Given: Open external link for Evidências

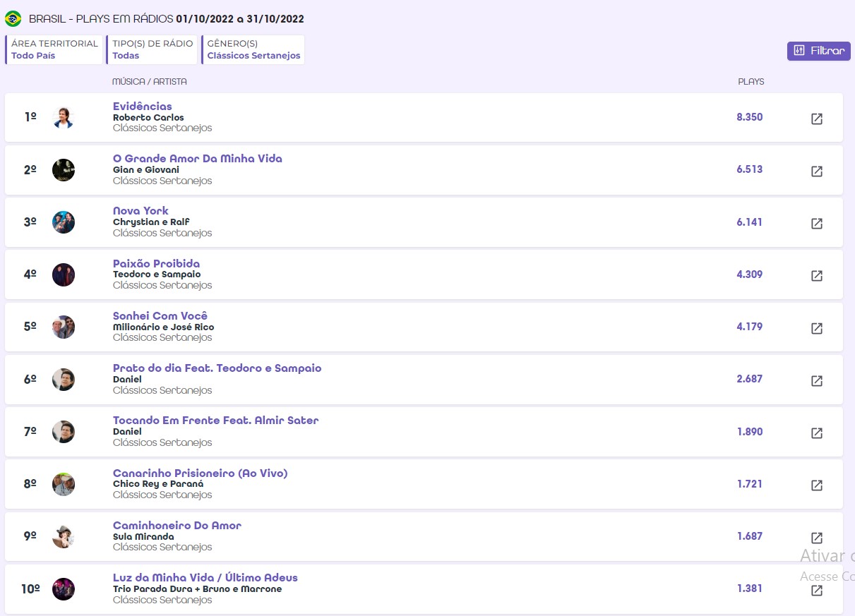Looking at the screenshot, I should (x=816, y=119).
